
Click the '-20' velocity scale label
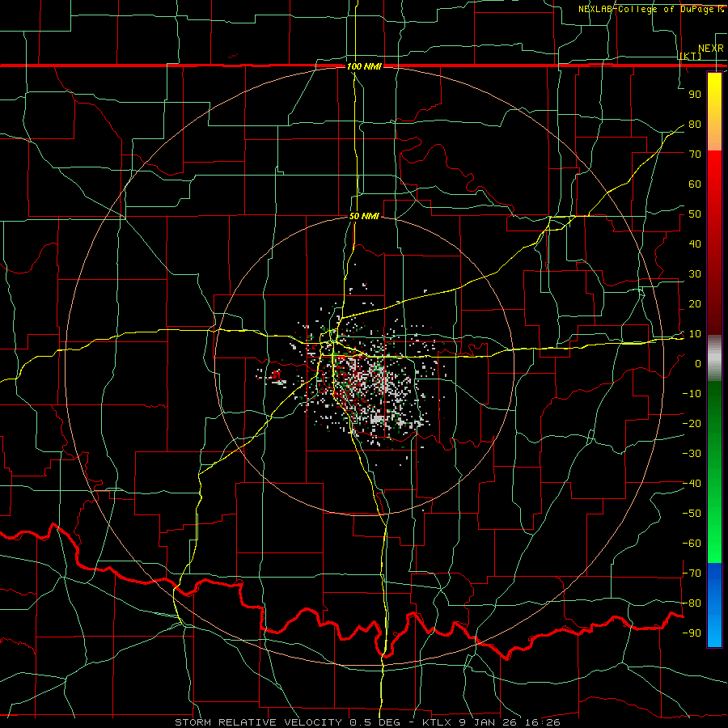click(x=692, y=424)
